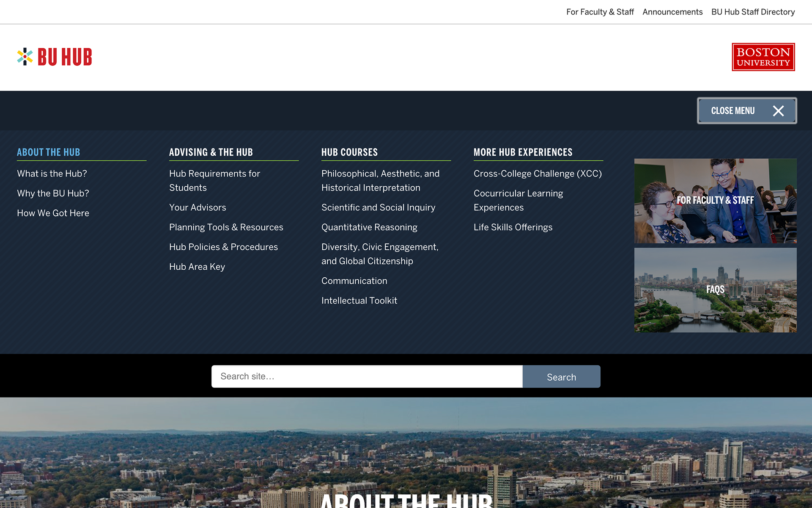
Task: Open Diversity, Civic Engagement, and Global Citizenship
Action: [x=380, y=254]
